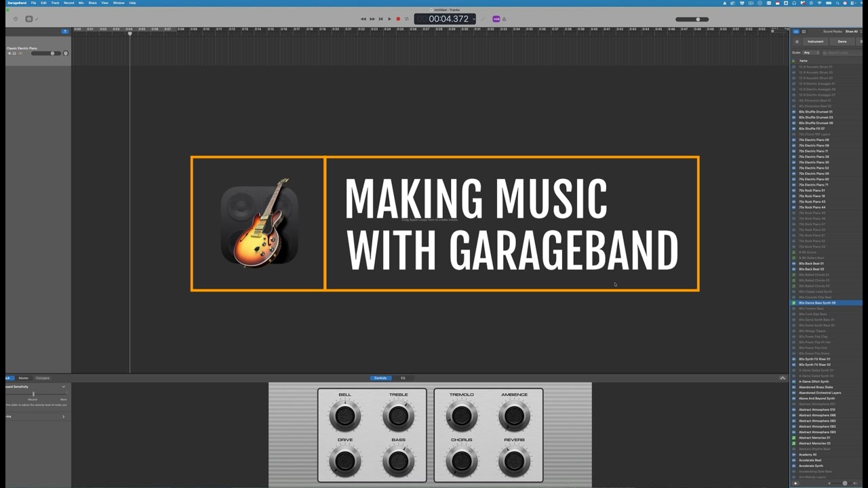Viewport: 868px width, 488px height.
Task: Collapse Smart Controls with the chevron button
Action: point(783,378)
